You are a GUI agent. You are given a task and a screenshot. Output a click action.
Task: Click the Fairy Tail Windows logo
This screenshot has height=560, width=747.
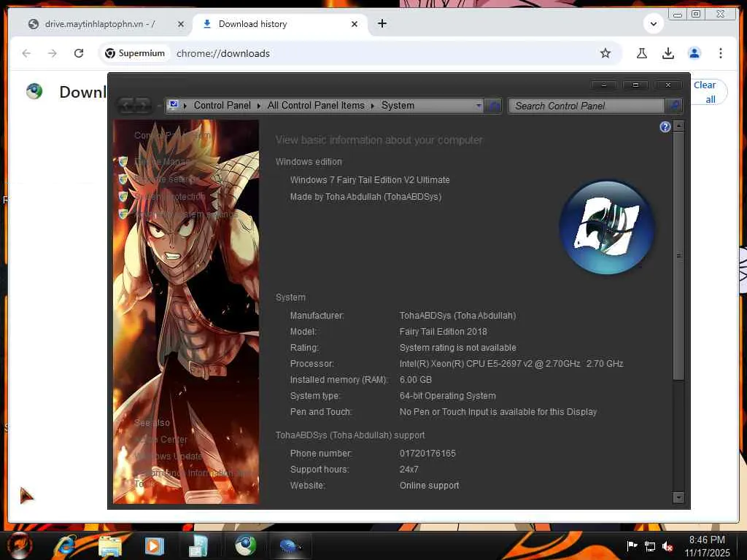click(606, 227)
